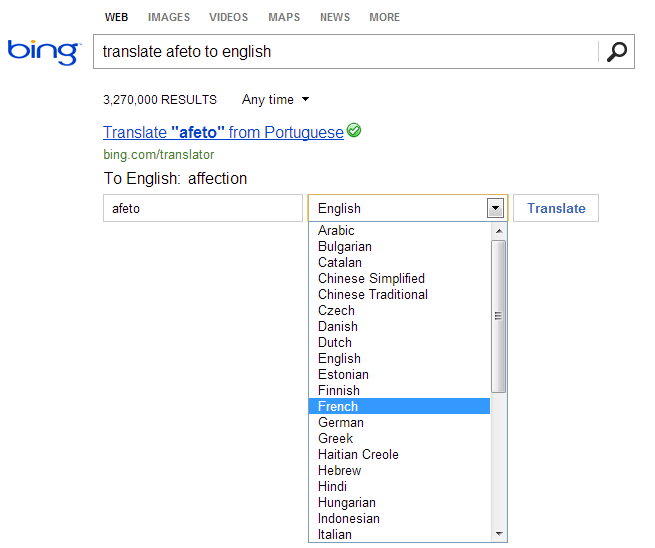Click the green verified checkmark icon
655x548 pixels.
coord(354,130)
